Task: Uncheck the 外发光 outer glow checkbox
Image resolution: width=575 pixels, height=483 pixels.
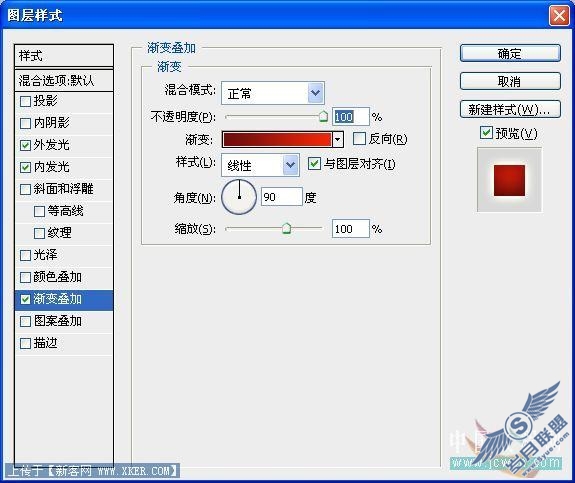Action: (x=25, y=146)
